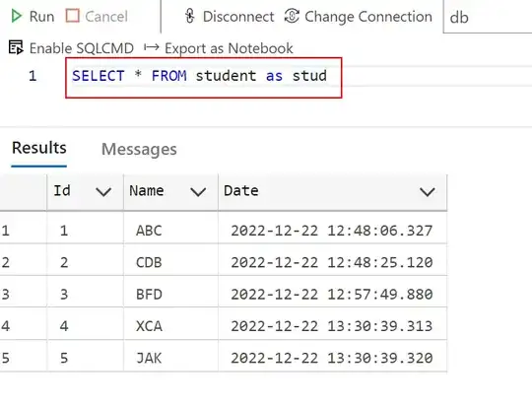Click the Cancel label

pyautogui.click(x=106, y=17)
